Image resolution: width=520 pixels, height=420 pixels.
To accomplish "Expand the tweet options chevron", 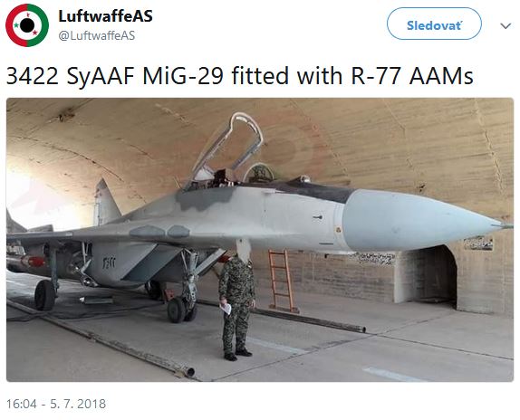I will click(506, 26).
